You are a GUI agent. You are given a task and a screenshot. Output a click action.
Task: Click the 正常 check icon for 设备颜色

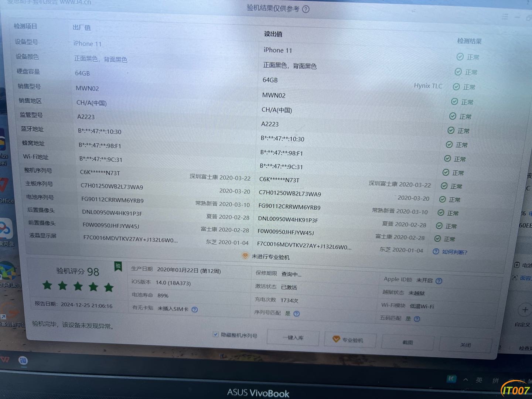pyautogui.click(x=458, y=72)
